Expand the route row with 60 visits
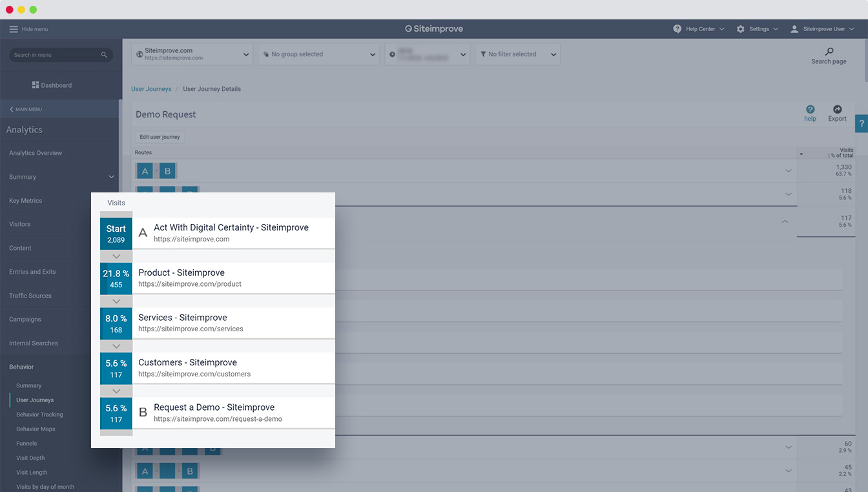The image size is (868, 492). tap(788, 447)
